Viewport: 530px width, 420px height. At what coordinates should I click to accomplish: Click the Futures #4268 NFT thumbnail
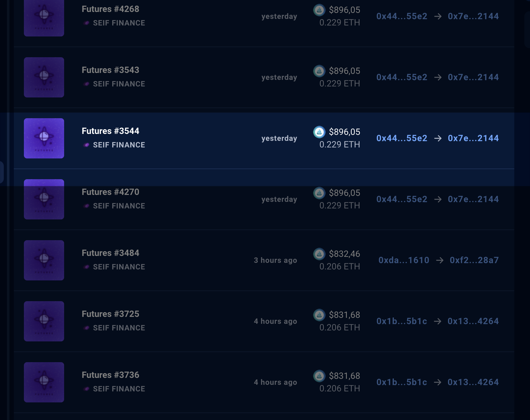44,16
